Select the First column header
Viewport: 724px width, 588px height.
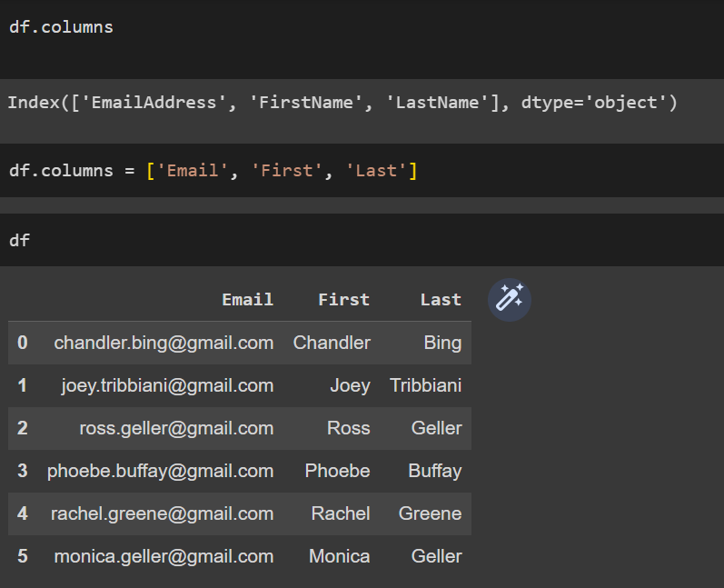point(344,300)
